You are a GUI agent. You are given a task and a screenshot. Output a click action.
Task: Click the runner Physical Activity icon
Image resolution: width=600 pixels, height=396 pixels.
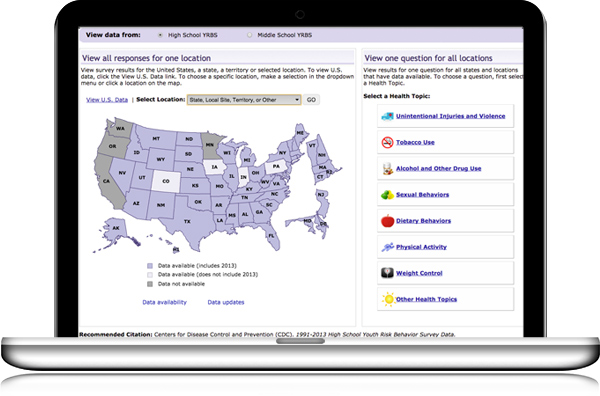[x=387, y=247]
